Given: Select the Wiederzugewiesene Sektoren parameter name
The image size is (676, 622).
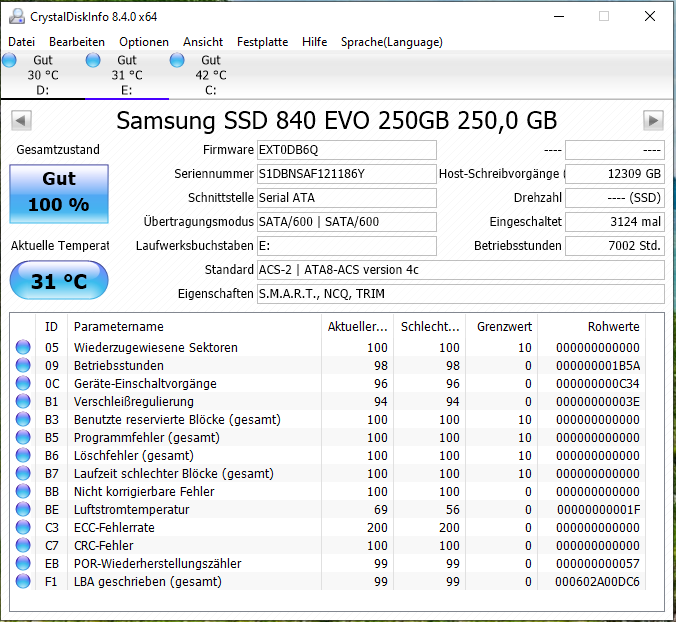Looking at the screenshot, I should [156, 347].
